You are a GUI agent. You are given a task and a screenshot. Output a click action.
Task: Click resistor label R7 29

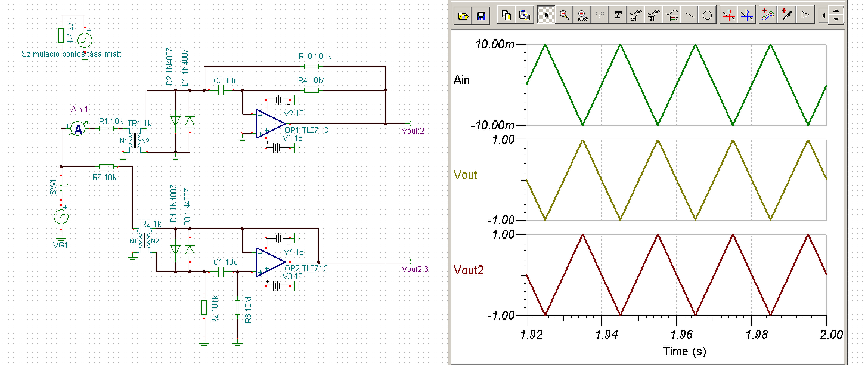click(70, 33)
